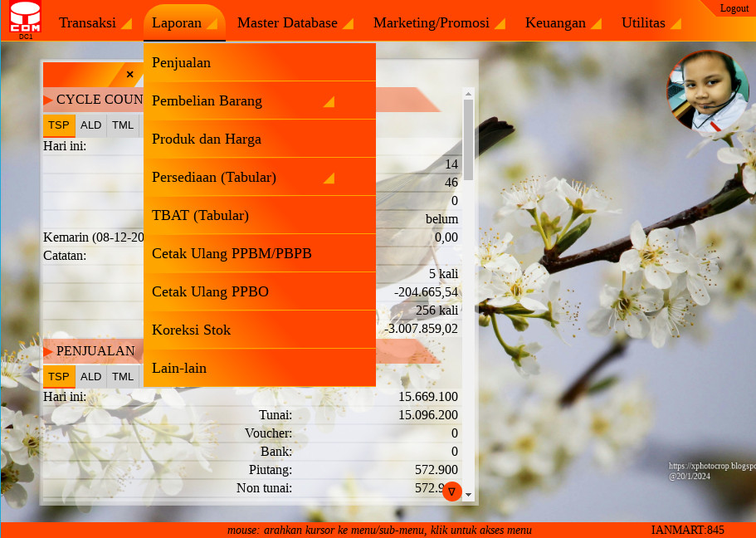The image size is (756, 538).
Task: Click the triangle beside PENJUALAN header
Action: click(48, 351)
